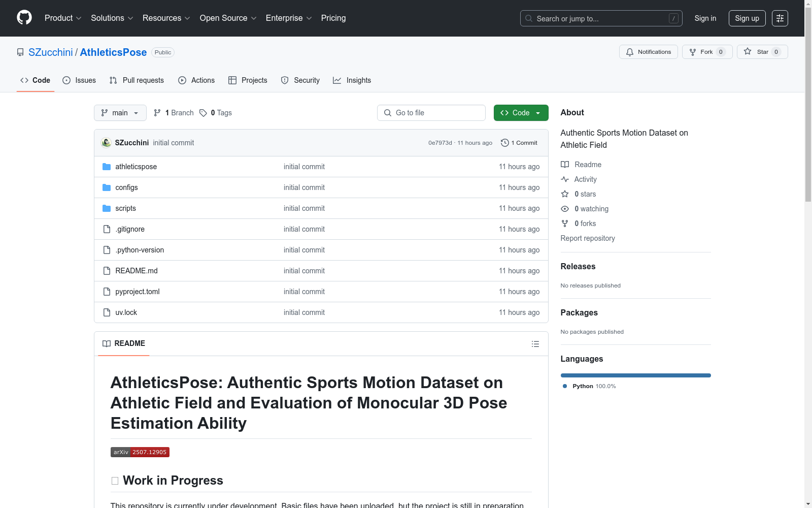Click the Report repository link

pos(588,238)
